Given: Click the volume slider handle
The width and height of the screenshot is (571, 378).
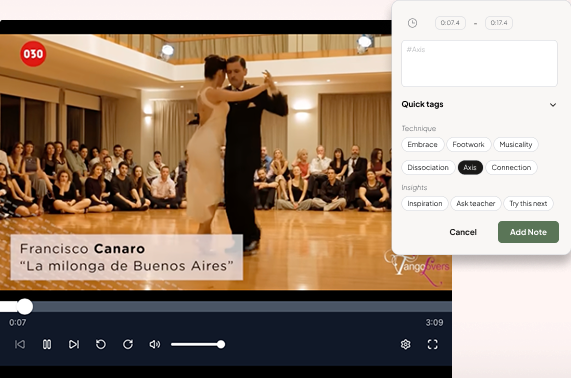Looking at the screenshot, I should tap(221, 344).
